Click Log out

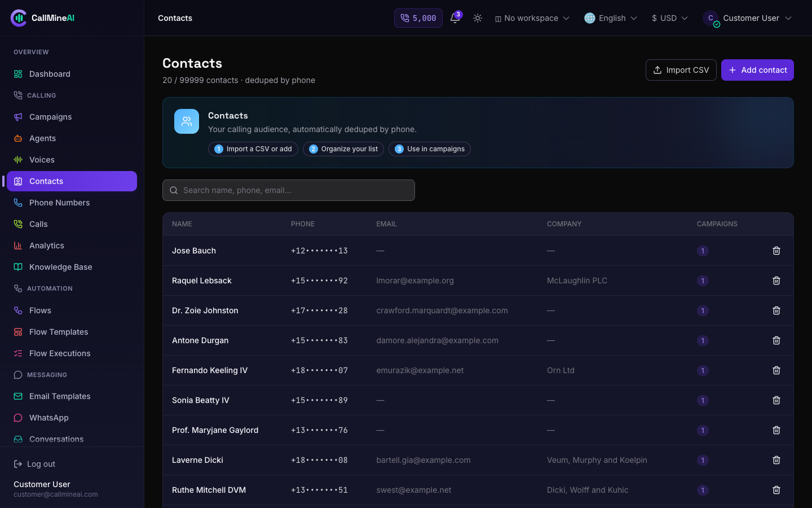pos(34,464)
